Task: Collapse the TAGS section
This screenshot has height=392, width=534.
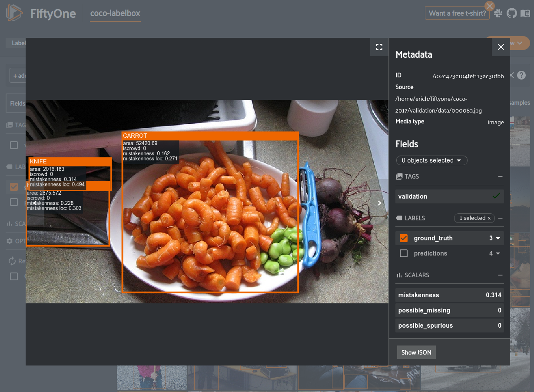Action: pyautogui.click(x=500, y=176)
